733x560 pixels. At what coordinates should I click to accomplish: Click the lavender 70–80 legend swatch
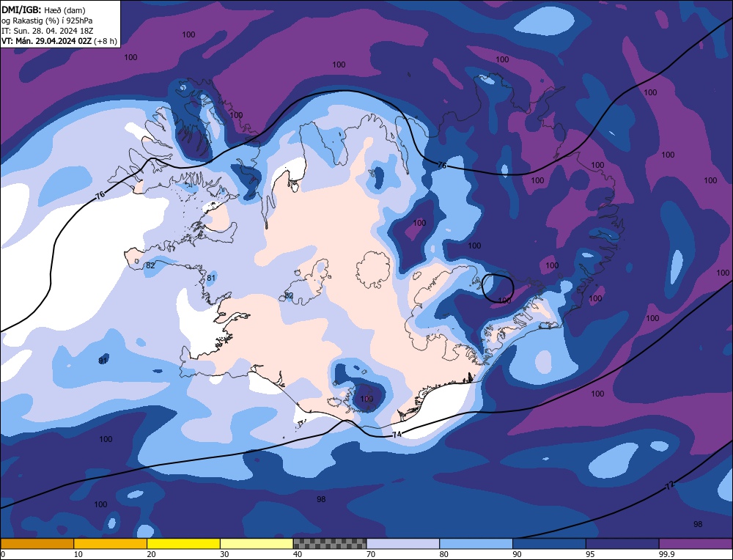403,544
